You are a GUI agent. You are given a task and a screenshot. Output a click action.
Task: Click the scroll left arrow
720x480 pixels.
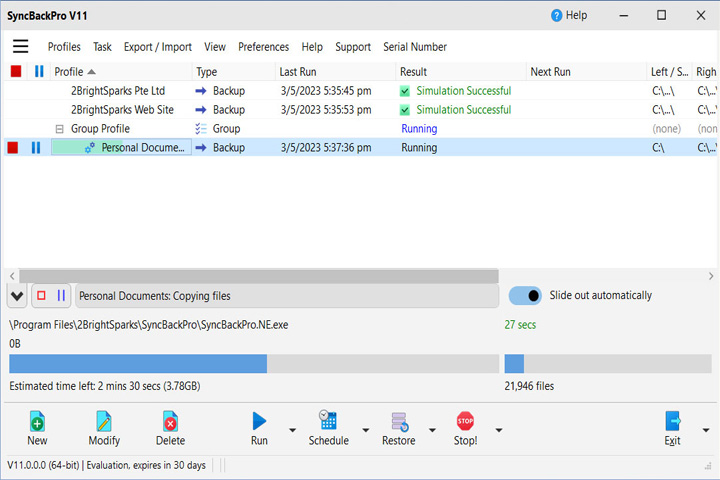(x=12, y=276)
